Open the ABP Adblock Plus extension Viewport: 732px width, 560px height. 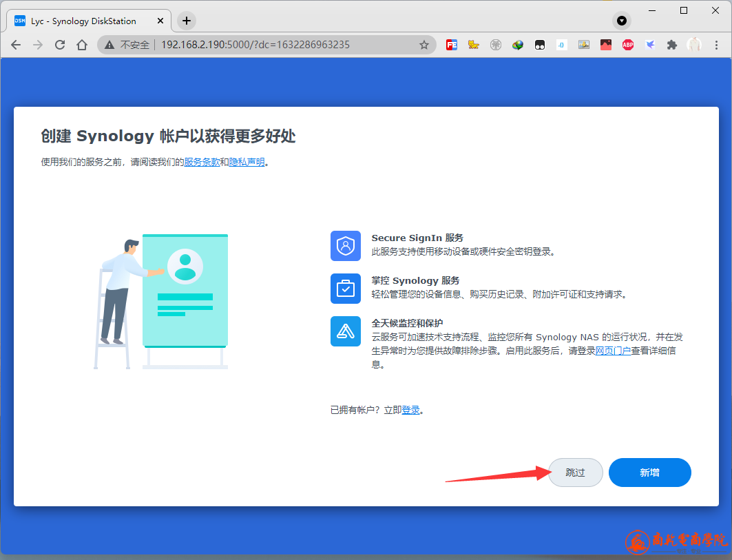628,45
